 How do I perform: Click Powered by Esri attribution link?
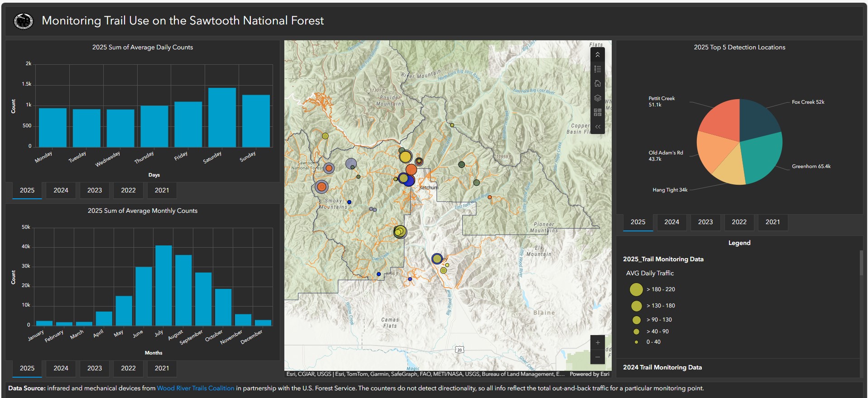coord(589,374)
